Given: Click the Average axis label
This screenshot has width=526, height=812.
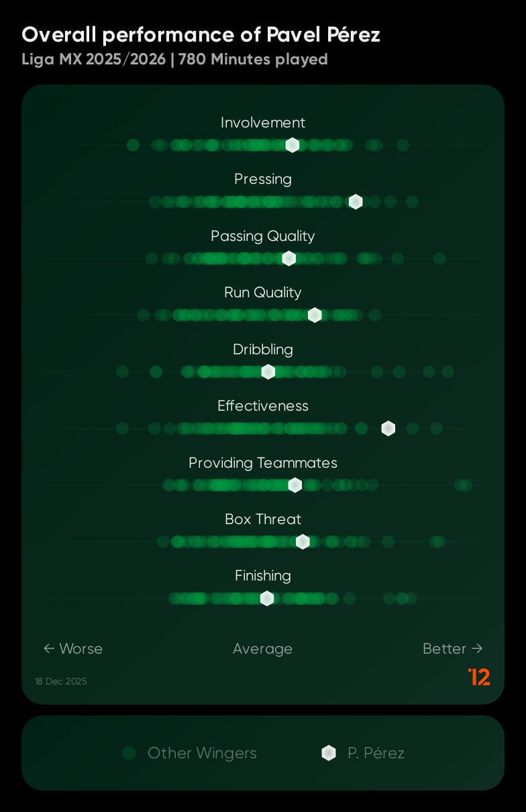Looking at the screenshot, I should pos(262,649).
